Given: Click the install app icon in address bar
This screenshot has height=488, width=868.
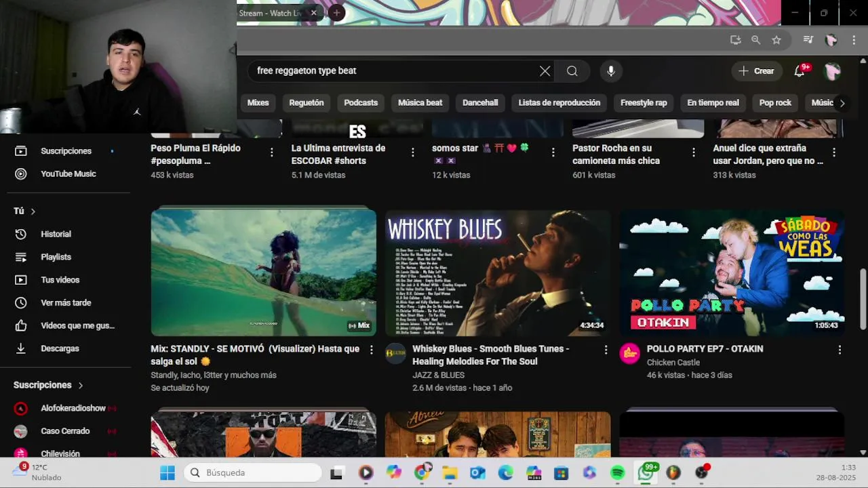Looking at the screenshot, I should tap(735, 40).
